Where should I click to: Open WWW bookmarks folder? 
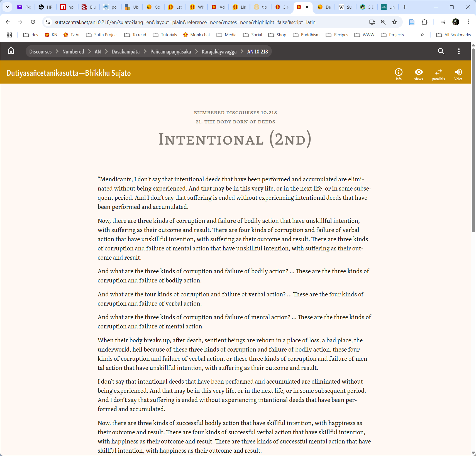click(x=364, y=35)
